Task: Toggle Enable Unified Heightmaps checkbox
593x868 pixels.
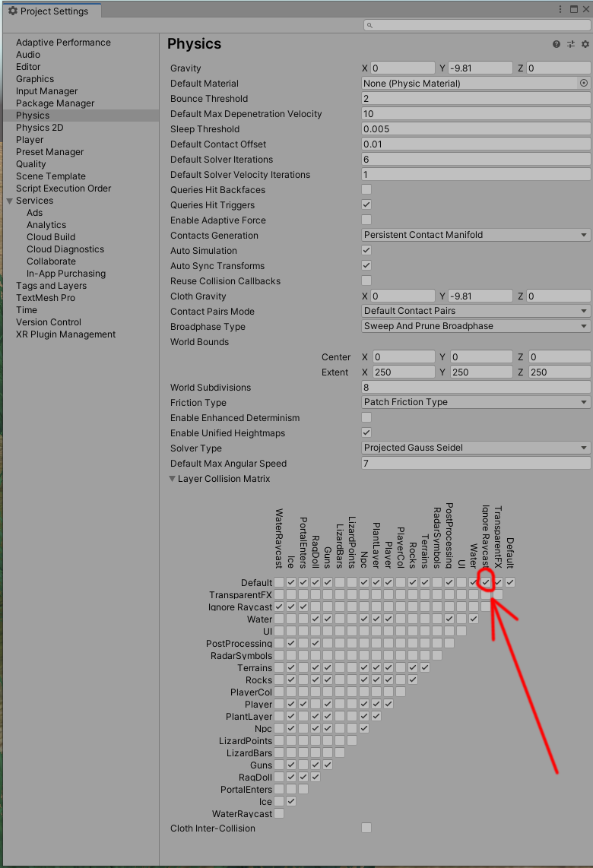Action: [x=366, y=432]
